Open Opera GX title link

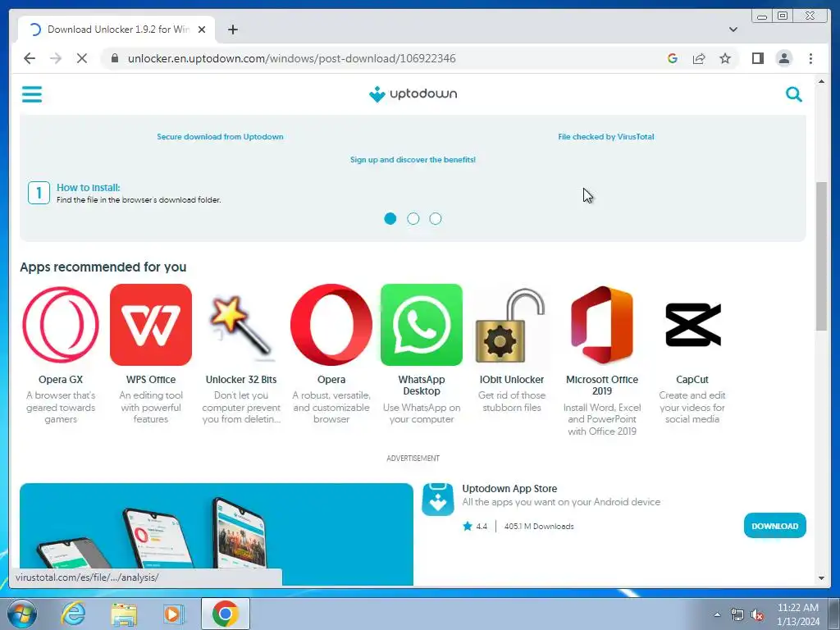pyautogui.click(x=61, y=379)
